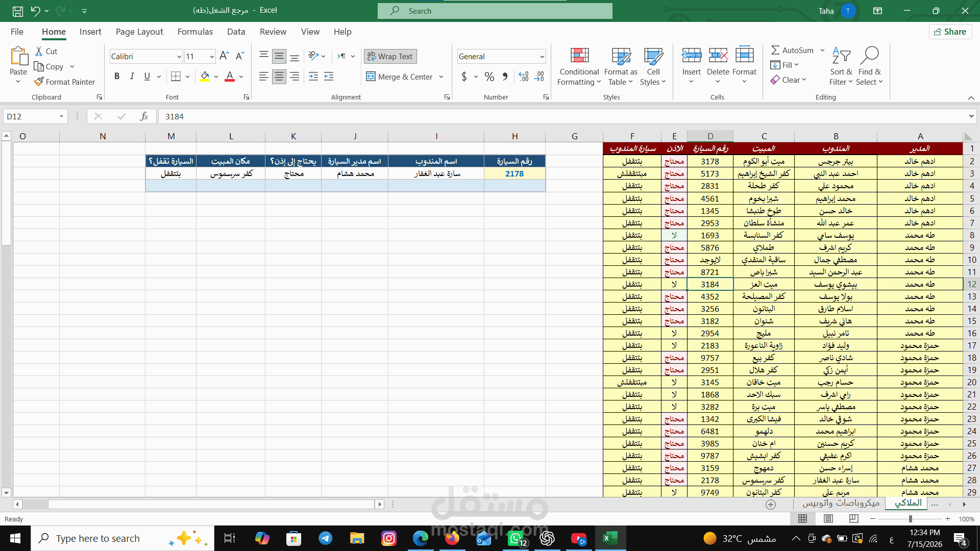Increase decimal places button
The width and height of the screenshot is (980, 551).
tap(524, 77)
